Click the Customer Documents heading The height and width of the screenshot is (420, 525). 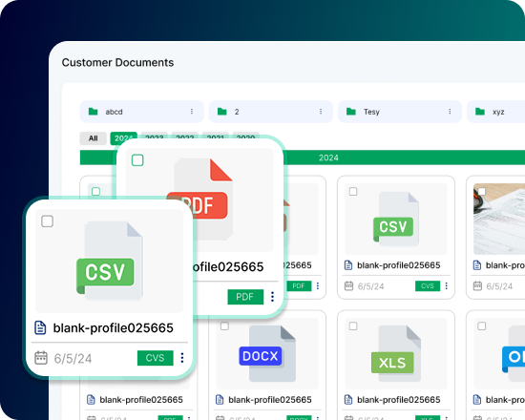(x=117, y=62)
